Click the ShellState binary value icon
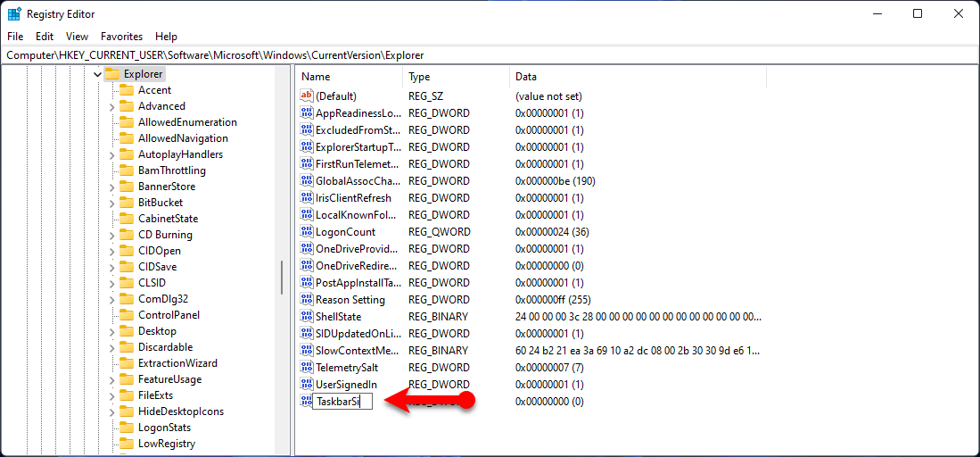The height and width of the screenshot is (457, 980). [307, 316]
